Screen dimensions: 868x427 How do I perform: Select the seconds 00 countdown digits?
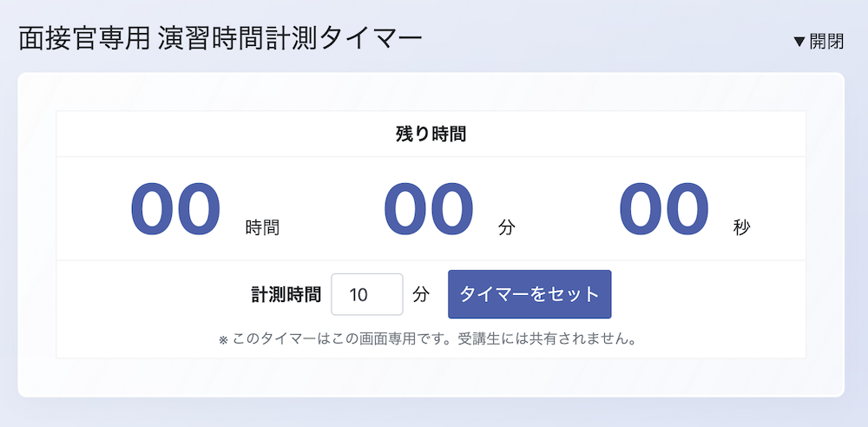click(x=664, y=210)
